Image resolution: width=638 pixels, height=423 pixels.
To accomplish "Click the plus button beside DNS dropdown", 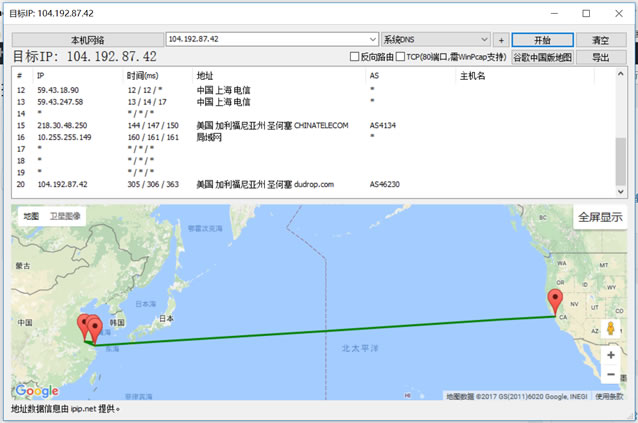I will click(x=501, y=40).
